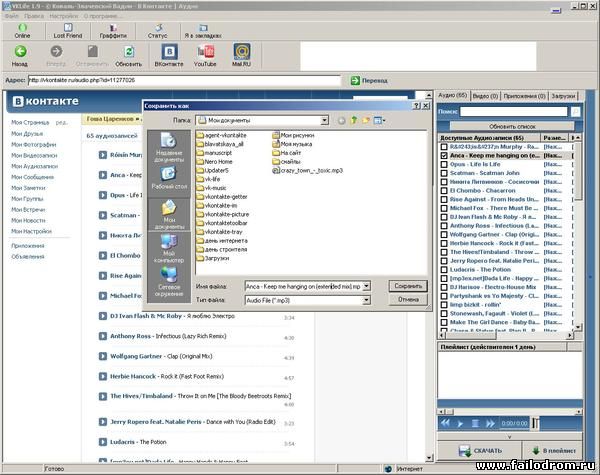Click rewind in the audio player bar
The width and height of the screenshot is (600, 475).
click(x=445, y=423)
